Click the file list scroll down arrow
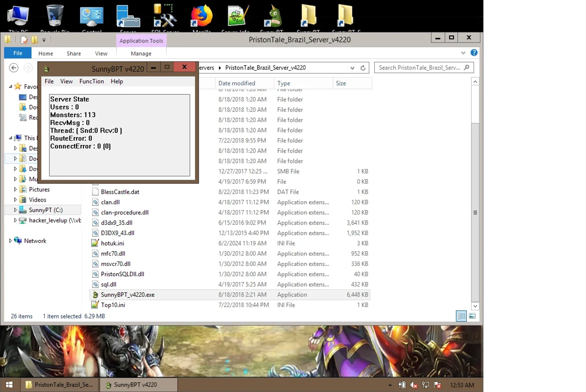Image resolution: width=586 pixels, height=392 pixels. pos(475,306)
